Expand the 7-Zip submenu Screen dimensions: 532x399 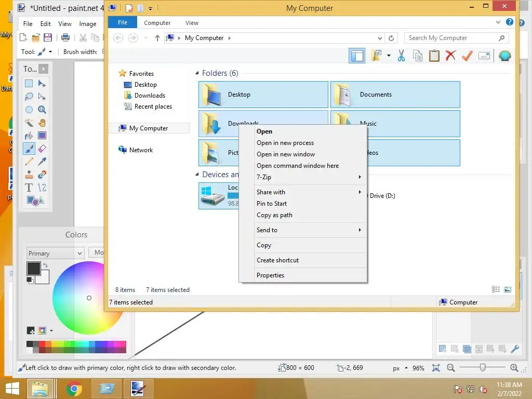303,177
